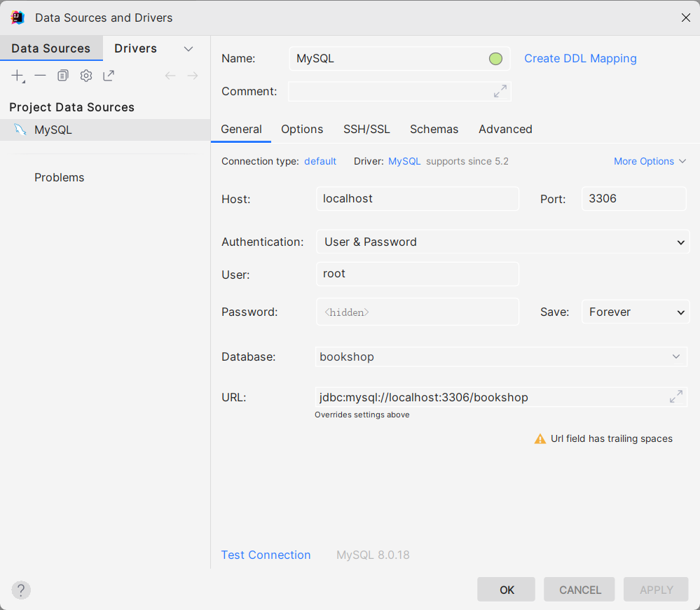Viewport: 700px width, 610px height.
Task: Click 'Url field has trailing spaces' warning text
Action: click(612, 438)
